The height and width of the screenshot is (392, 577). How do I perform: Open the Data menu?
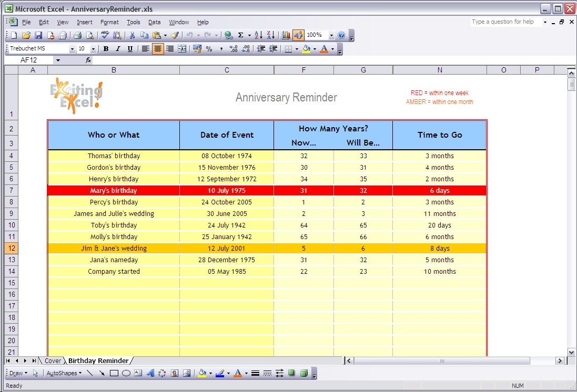click(154, 22)
